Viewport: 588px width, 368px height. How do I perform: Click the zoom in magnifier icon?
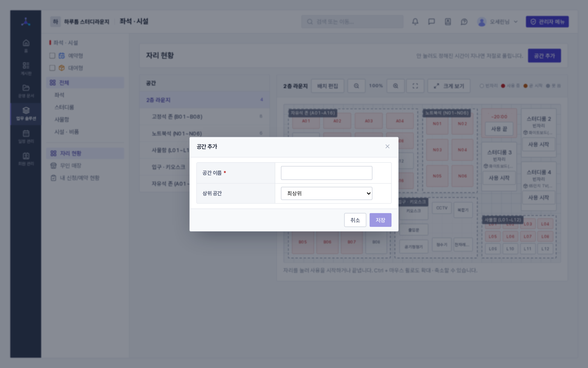pos(396,86)
